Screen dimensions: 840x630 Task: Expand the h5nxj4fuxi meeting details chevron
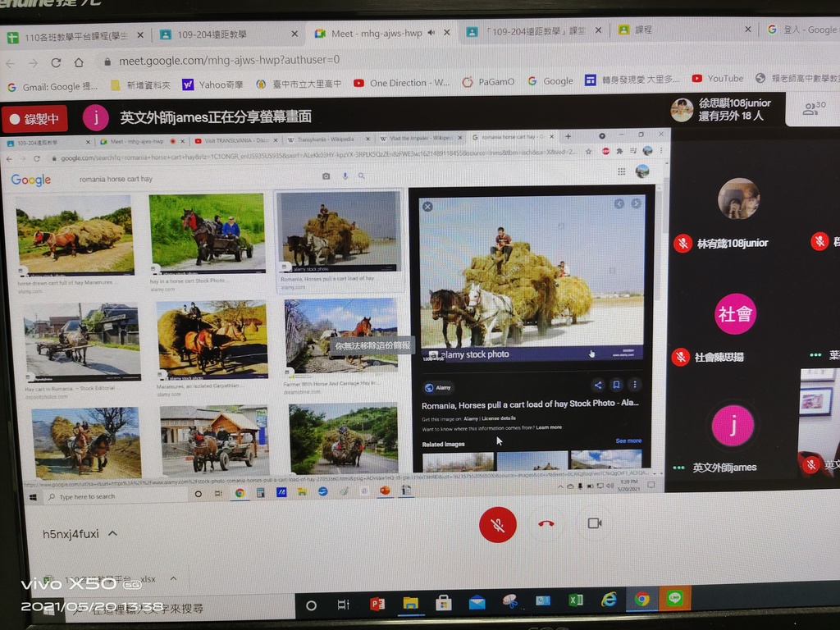coord(112,533)
